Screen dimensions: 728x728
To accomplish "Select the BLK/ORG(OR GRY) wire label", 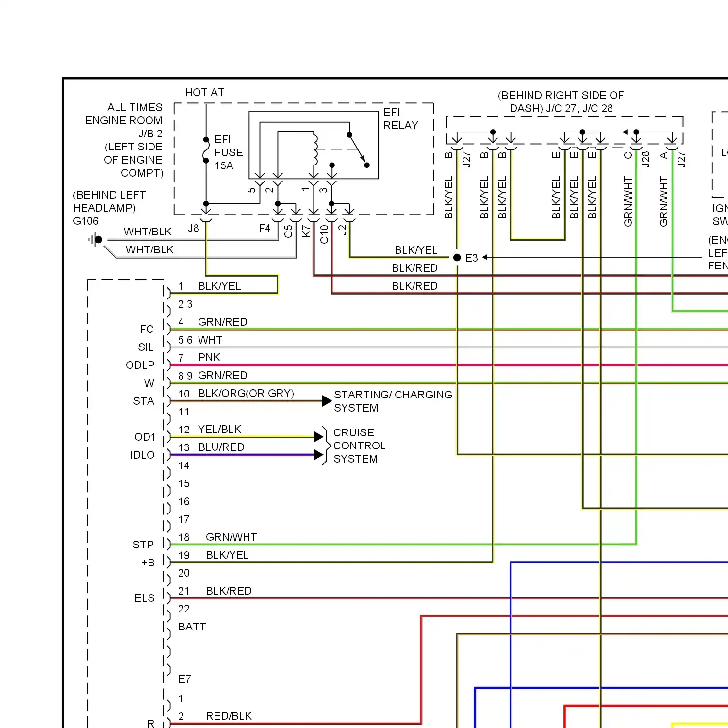I will click(246, 393).
